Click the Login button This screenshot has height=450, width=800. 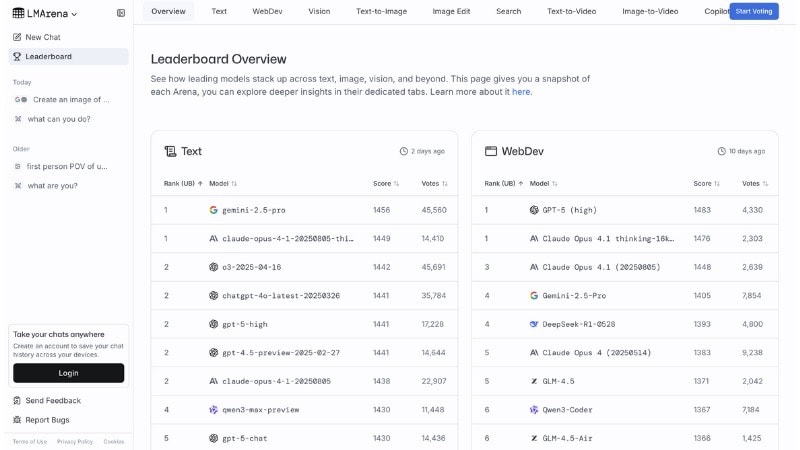click(68, 373)
